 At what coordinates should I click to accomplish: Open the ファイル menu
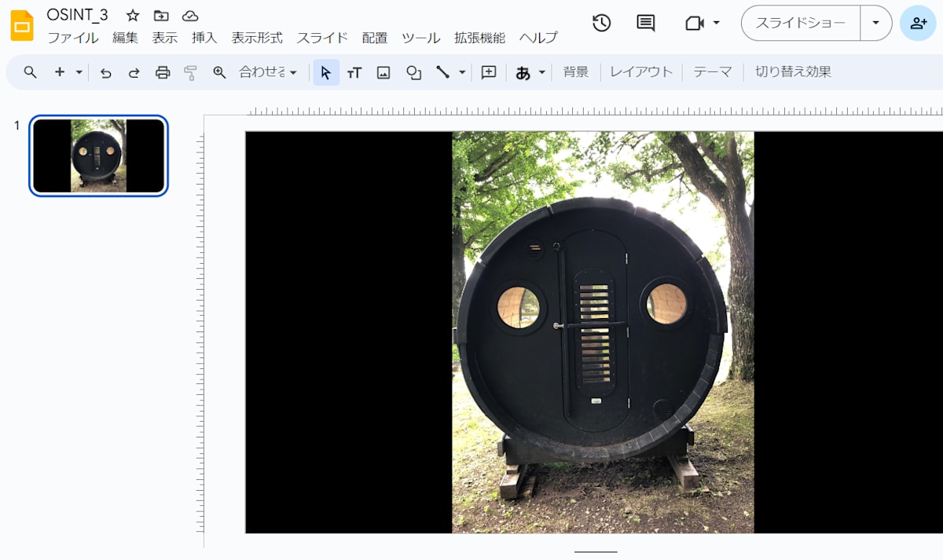tap(73, 38)
